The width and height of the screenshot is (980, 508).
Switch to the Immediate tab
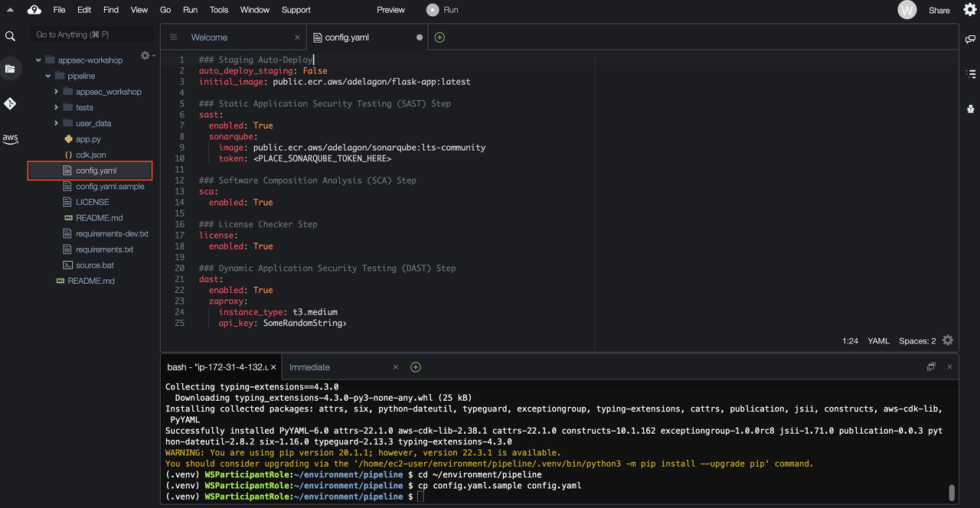(309, 367)
